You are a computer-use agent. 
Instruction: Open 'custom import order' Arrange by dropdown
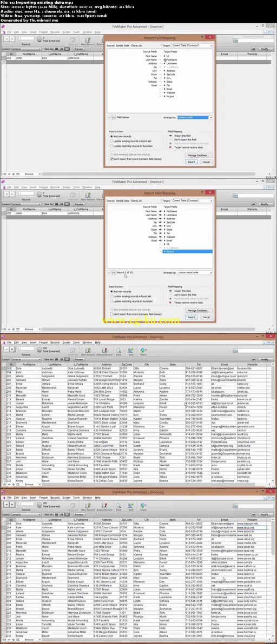[195, 272]
